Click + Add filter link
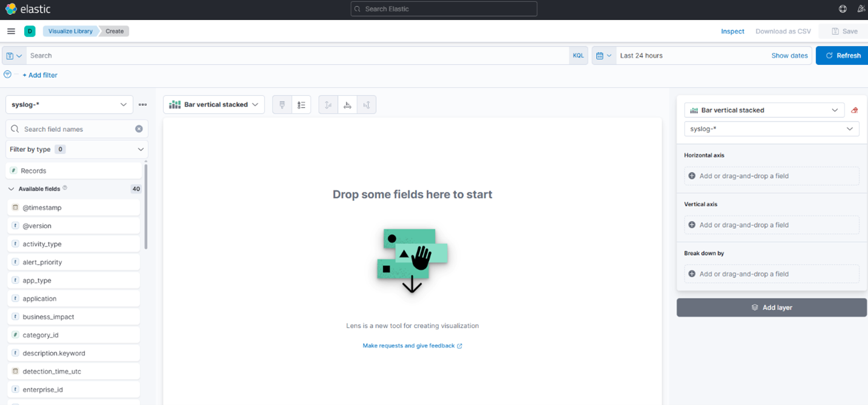This screenshot has height=405, width=868. pyautogui.click(x=40, y=75)
